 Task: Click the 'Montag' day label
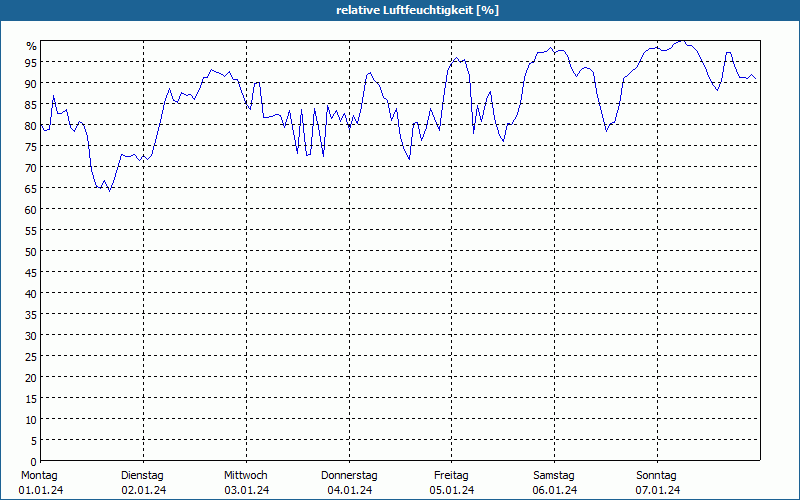coord(39,475)
